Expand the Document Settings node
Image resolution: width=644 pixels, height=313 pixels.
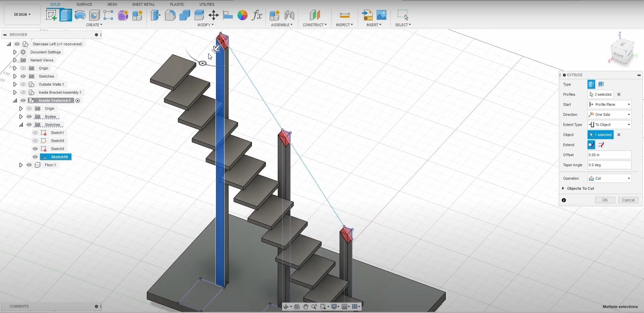15,52
